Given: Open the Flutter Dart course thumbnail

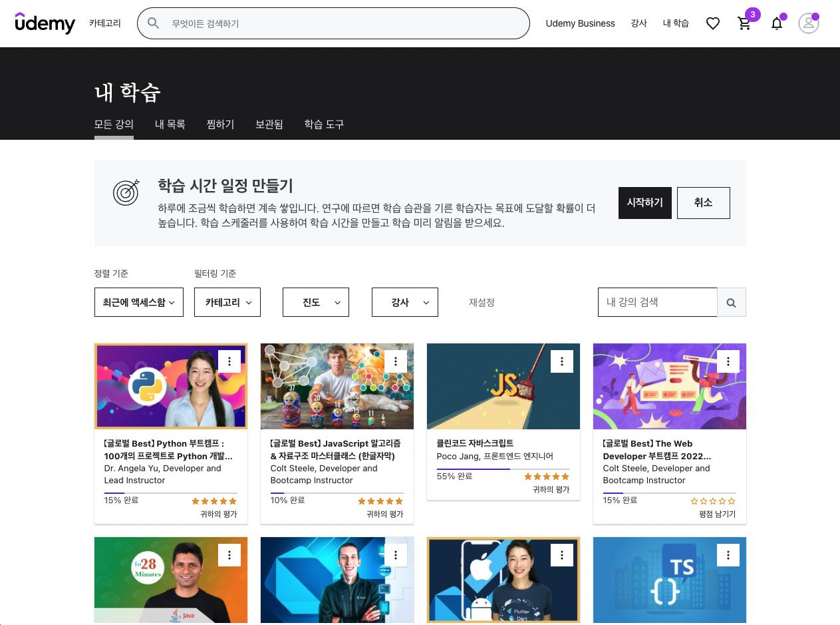Looking at the screenshot, I should (x=503, y=580).
